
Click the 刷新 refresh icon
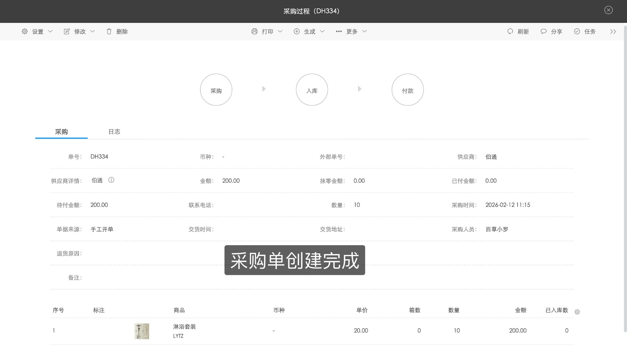509,31
